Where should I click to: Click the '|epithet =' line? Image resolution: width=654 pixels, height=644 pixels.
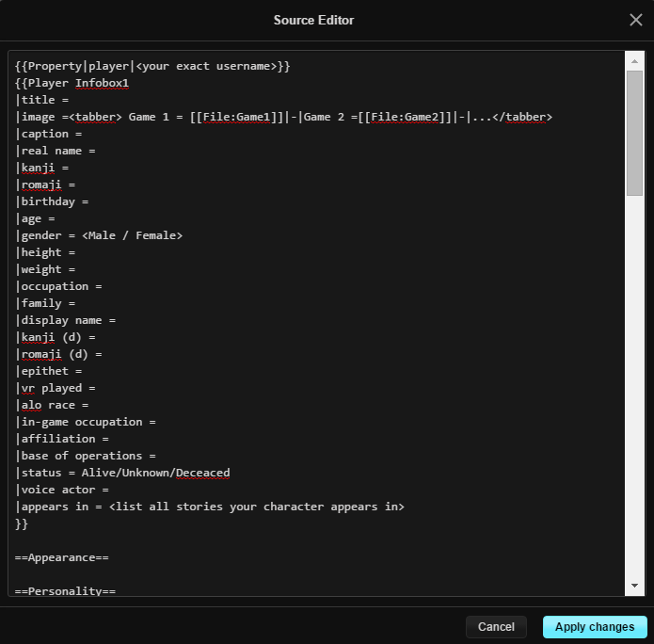[48, 371]
